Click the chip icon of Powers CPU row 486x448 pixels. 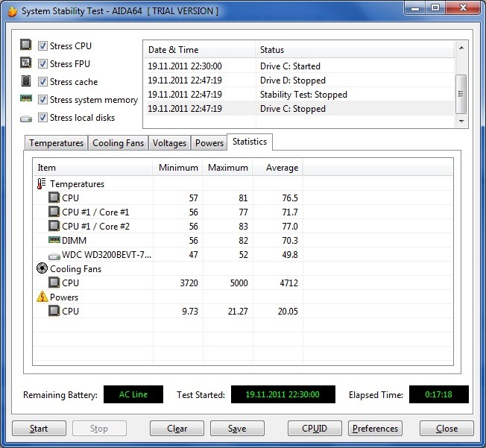(x=54, y=311)
